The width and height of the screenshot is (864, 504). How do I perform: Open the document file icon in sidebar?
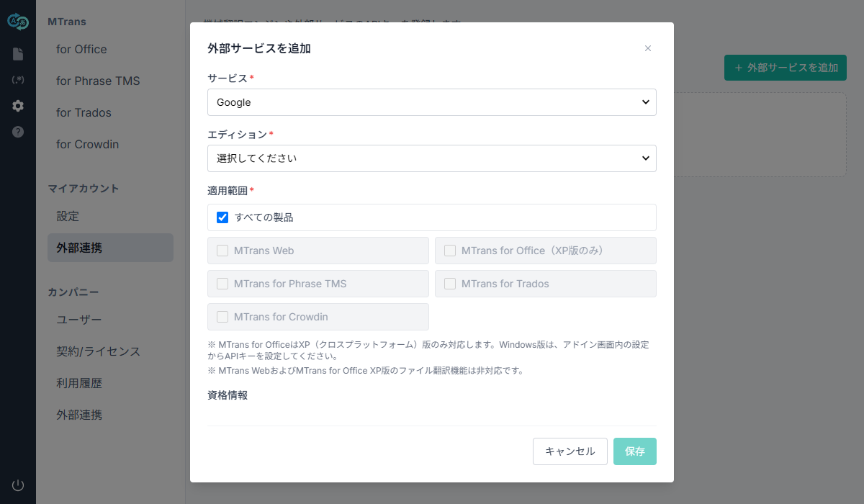click(18, 54)
